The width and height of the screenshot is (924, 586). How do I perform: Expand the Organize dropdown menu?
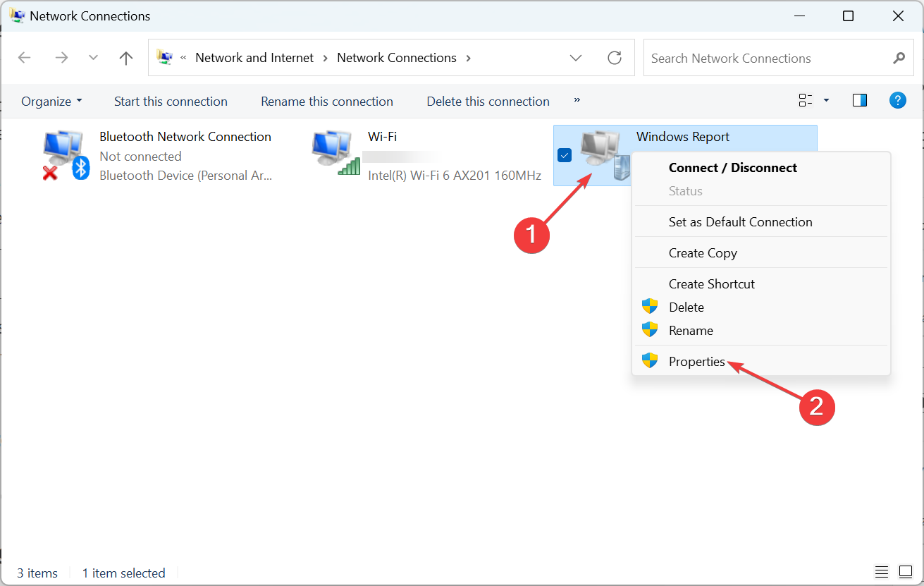51,102
